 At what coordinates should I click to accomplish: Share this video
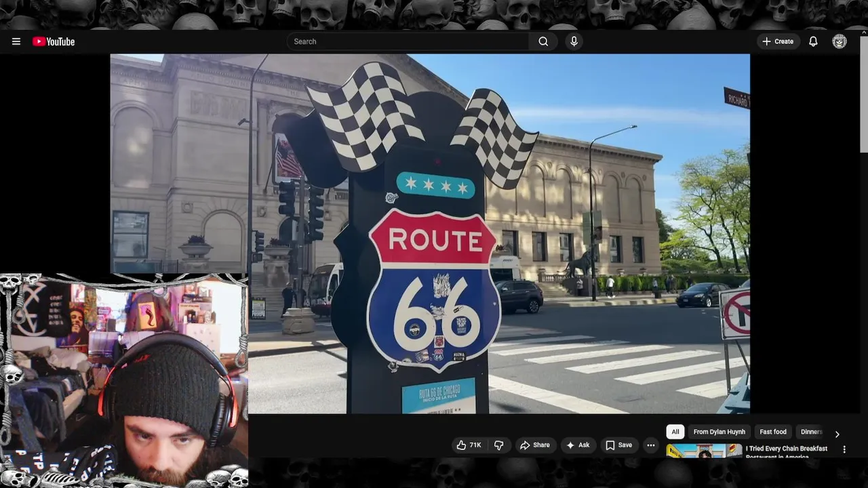pyautogui.click(x=535, y=445)
